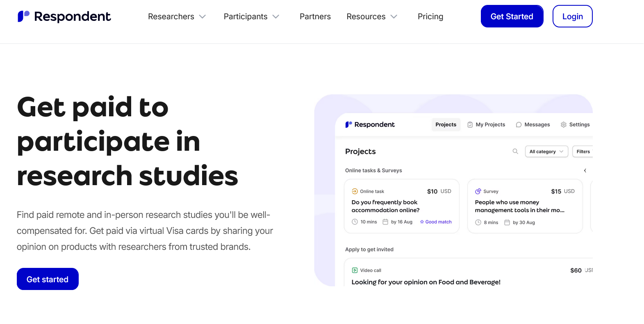
Task: Click the purple Survey pie chart icon
Action: coord(478,191)
